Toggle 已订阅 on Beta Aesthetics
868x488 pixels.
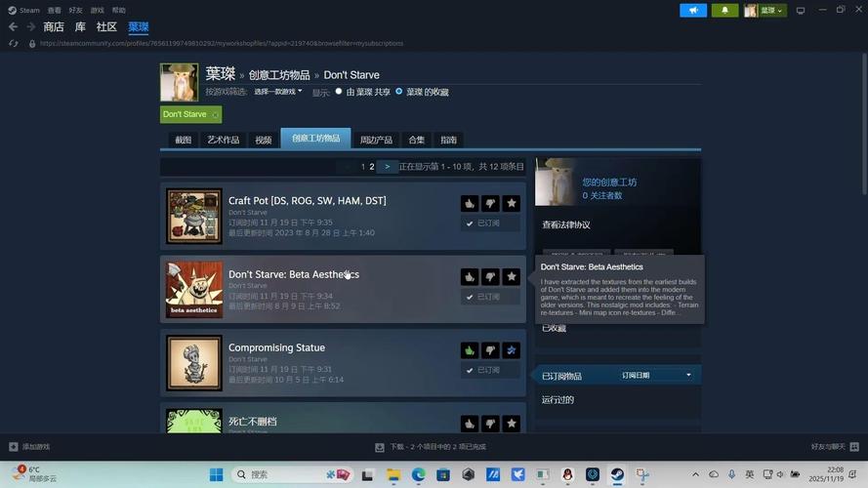pyautogui.click(x=490, y=297)
